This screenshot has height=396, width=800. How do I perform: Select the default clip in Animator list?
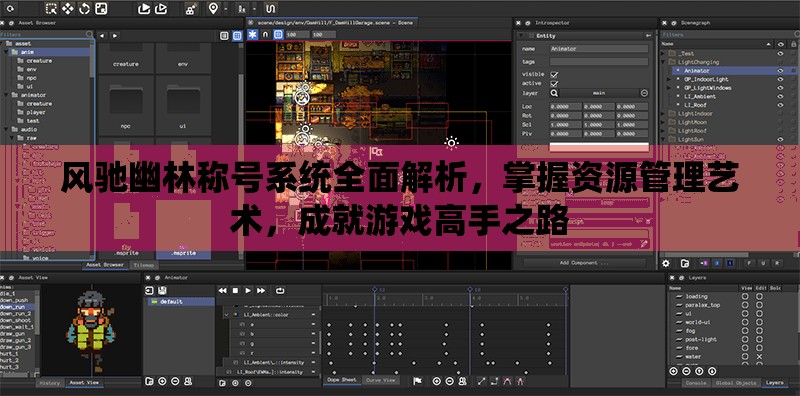(181, 302)
